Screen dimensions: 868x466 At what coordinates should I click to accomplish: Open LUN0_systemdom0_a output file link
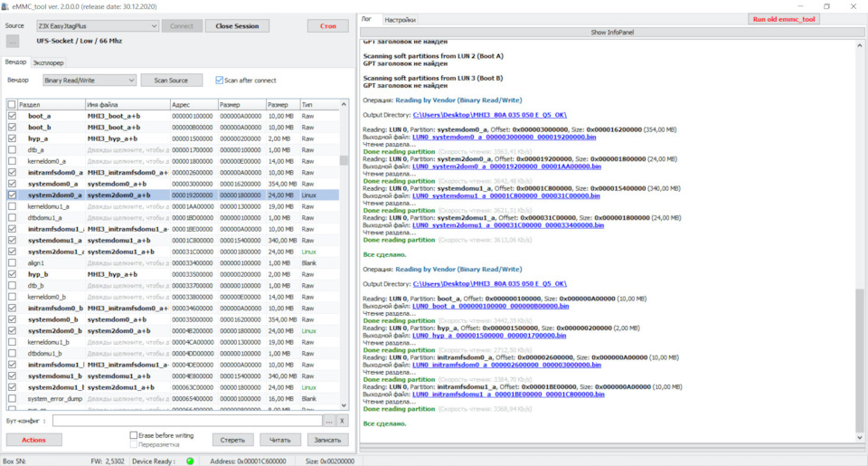pos(505,137)
